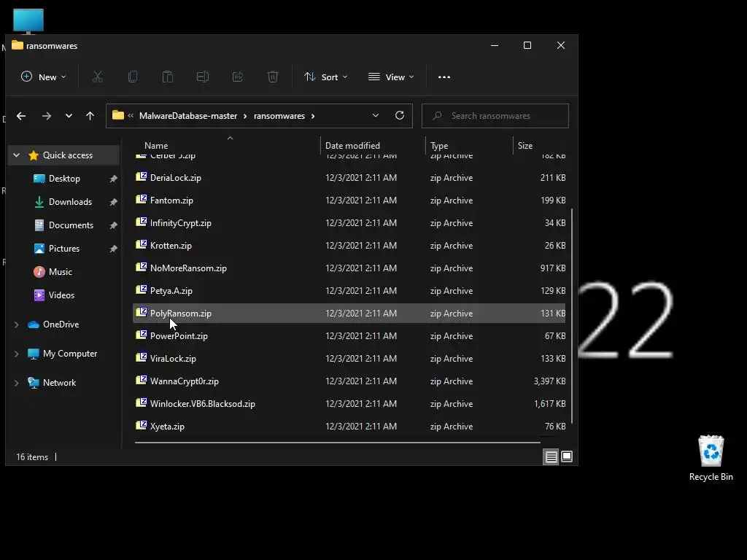
Task: Collapse the Quick access tree
Action: [17, 155]
